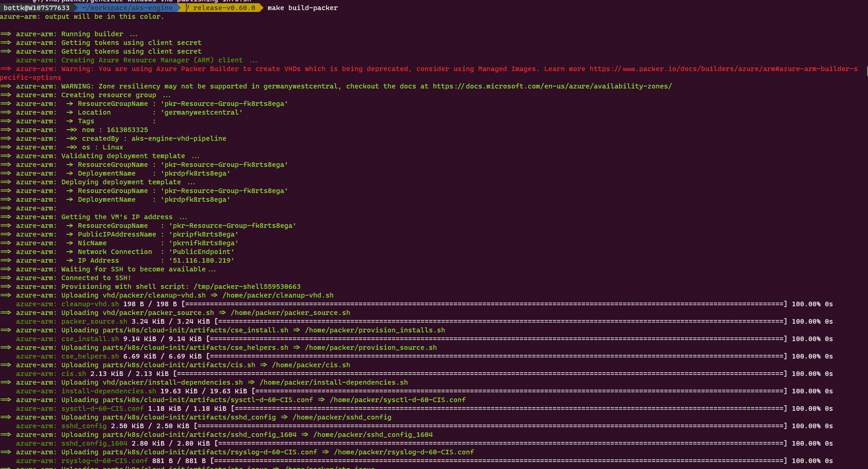Click the cis.sh upload progress bar
This screenshot has width=868, height=469.
pos(480,374)
